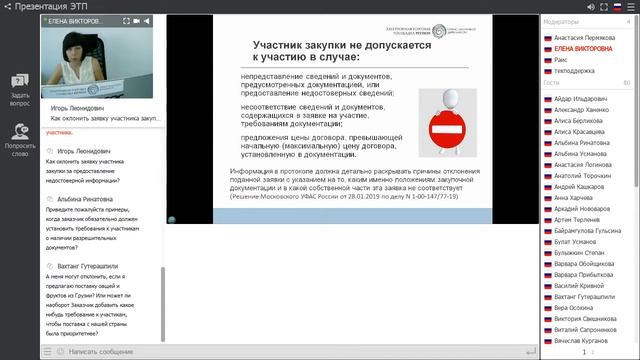640x360 pixels.
Task: Open the emoji smiley picker
Action: coord(60,351)
